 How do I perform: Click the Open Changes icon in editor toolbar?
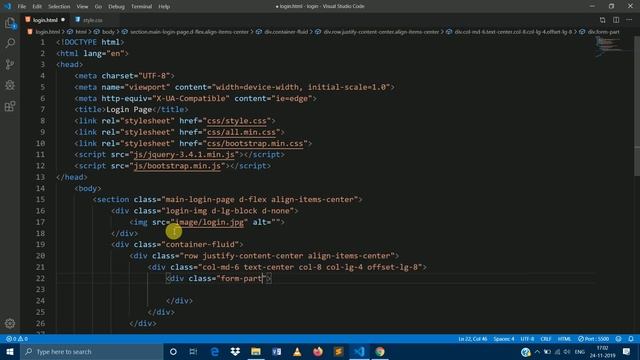pos(602,20)
